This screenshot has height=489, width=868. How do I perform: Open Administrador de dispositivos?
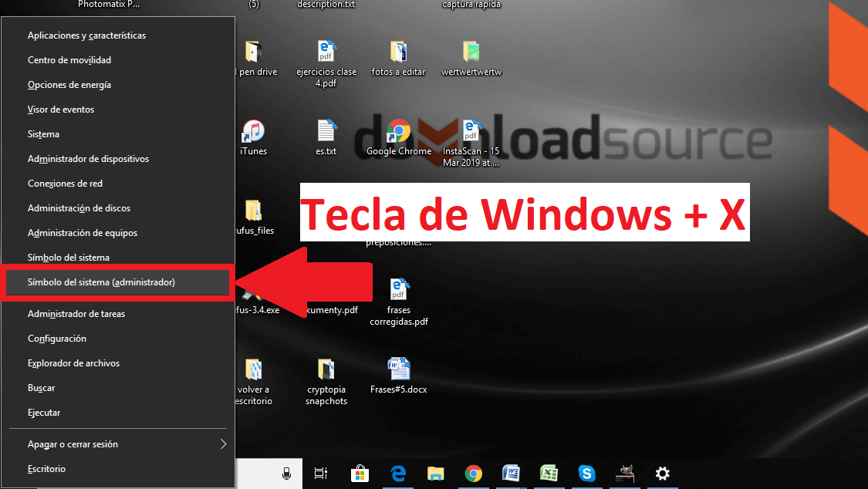[118, 159]
